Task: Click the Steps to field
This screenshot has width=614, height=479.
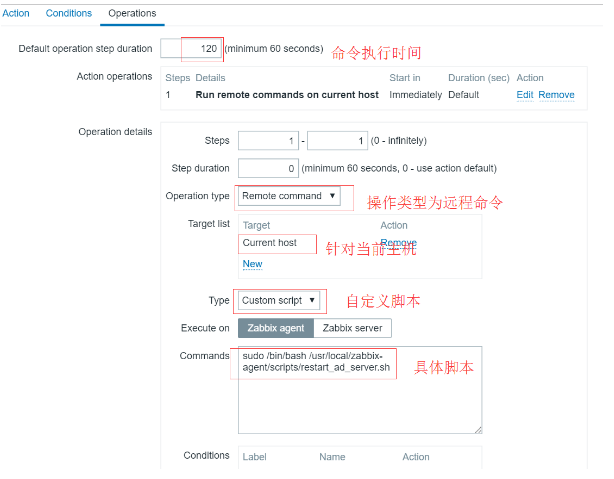Action: (x=337, y=141)
